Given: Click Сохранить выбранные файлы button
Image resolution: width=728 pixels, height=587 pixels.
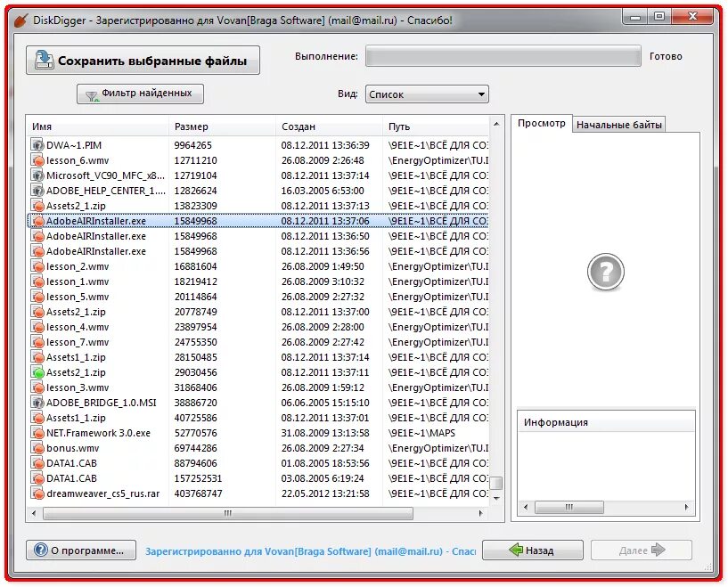Looking at the screenshot, I should (143, 61).
